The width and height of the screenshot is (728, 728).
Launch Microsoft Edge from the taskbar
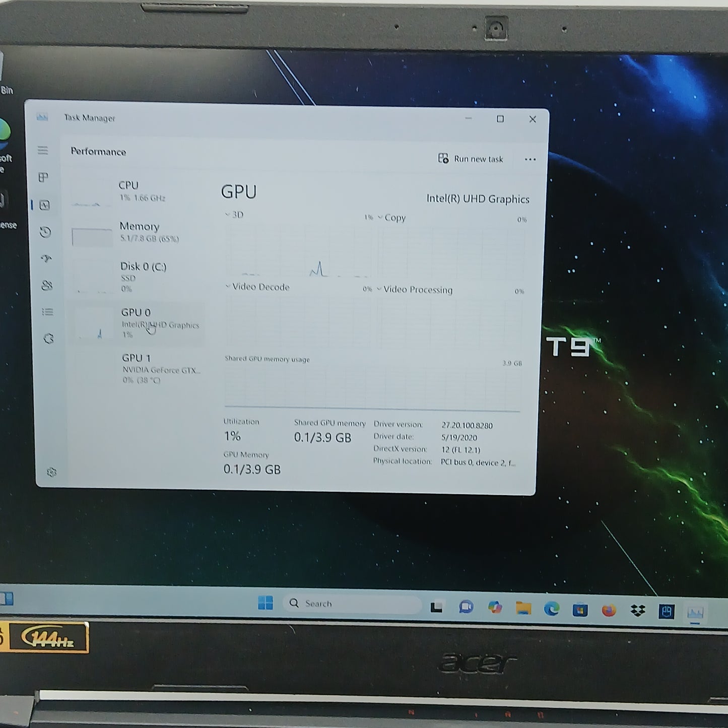552,609
